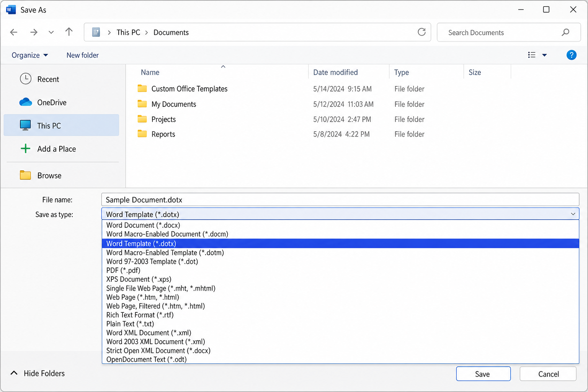Click the Reports folder icon
The height and width of the screenshot is (392, 588).
[142, 134]
